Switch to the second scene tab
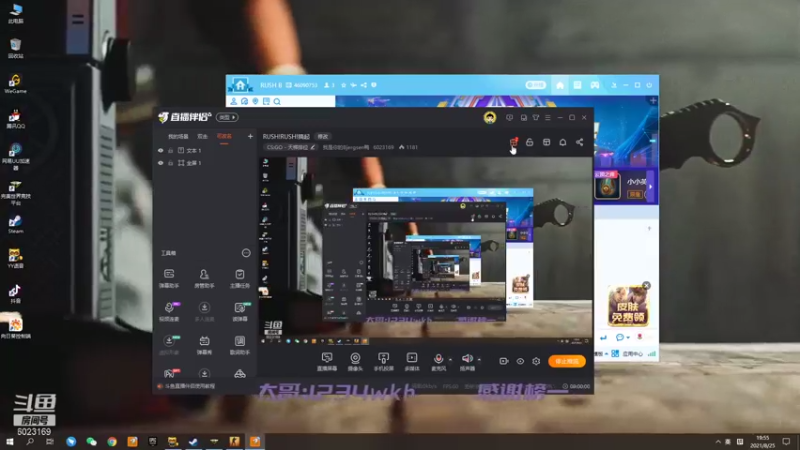This screenshot has width=800, height=450. [x=203, y=137]
